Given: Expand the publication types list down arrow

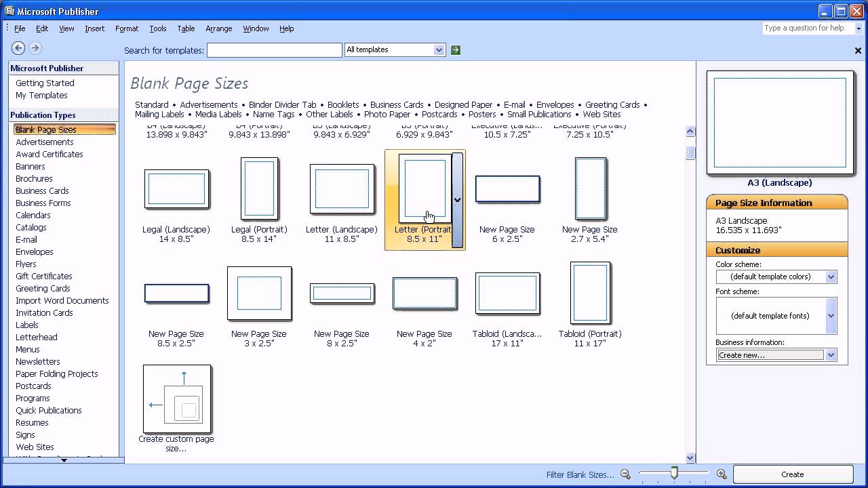Looking at the screenshot, I should pos(64,460).
